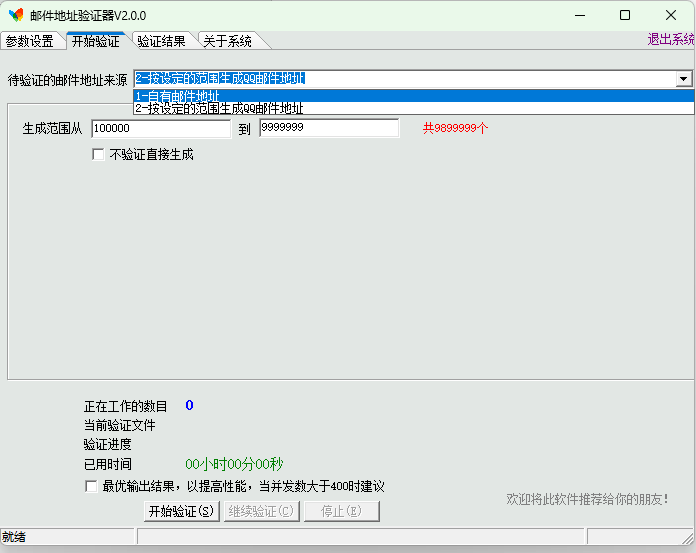Viewport: 696px width, 553px height.
Task: Click the 开始验证(S) button
Action: [182, 511]
